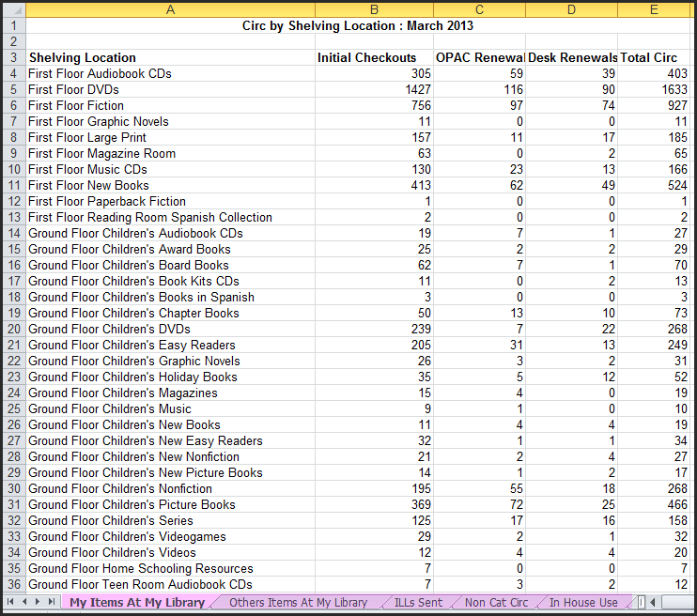Switch to Non Cat Circ sheet
This screenshot has height=616, width=697.
[497, 603]
